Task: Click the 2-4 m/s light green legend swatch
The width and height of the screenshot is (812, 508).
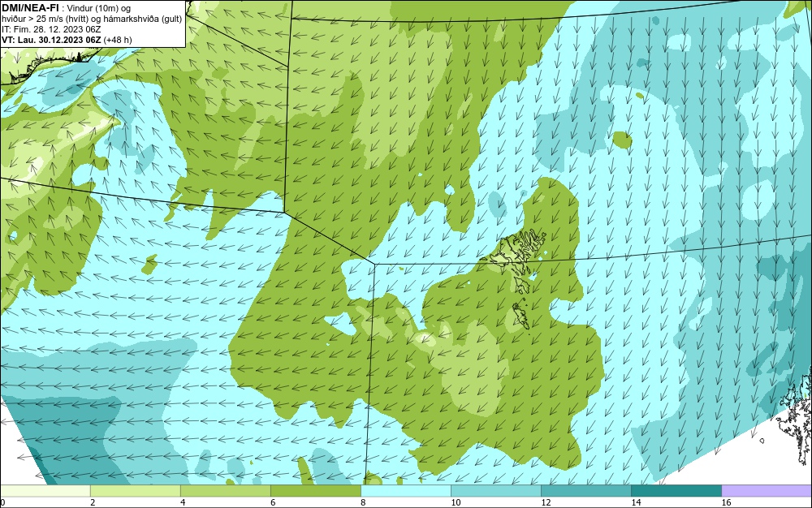Action: (135, 491)
